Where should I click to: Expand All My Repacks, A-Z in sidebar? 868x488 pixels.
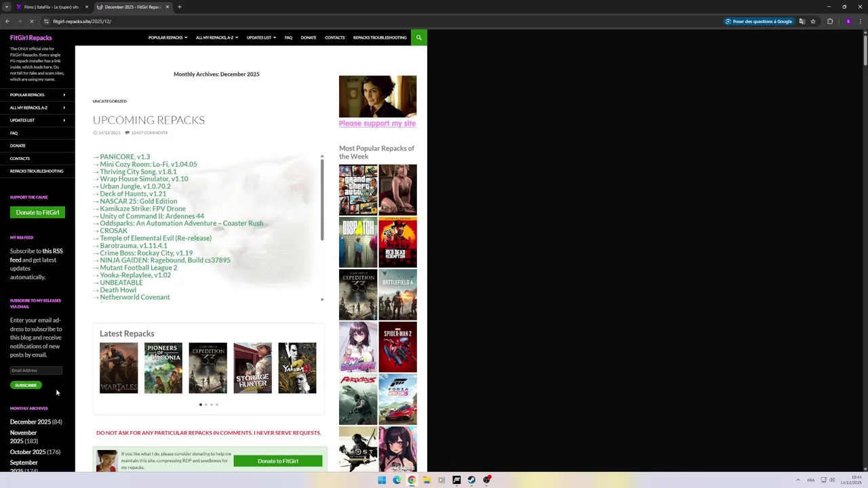point(37,108)
